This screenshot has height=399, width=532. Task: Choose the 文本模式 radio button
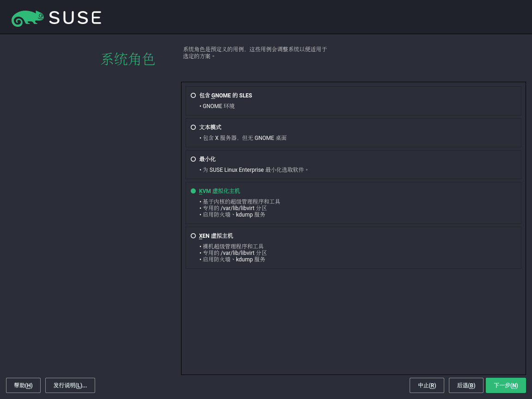click(x=193, y=127)
